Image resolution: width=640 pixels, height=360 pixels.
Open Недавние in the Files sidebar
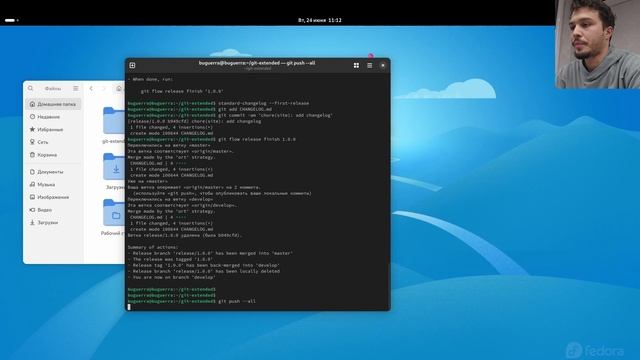coord(53,117)
